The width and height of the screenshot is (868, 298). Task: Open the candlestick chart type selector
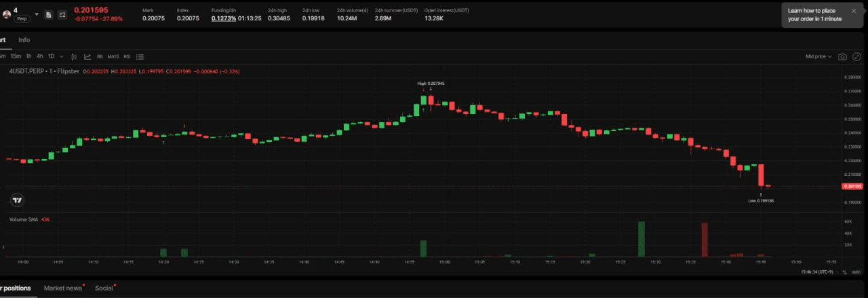[74, 56]
